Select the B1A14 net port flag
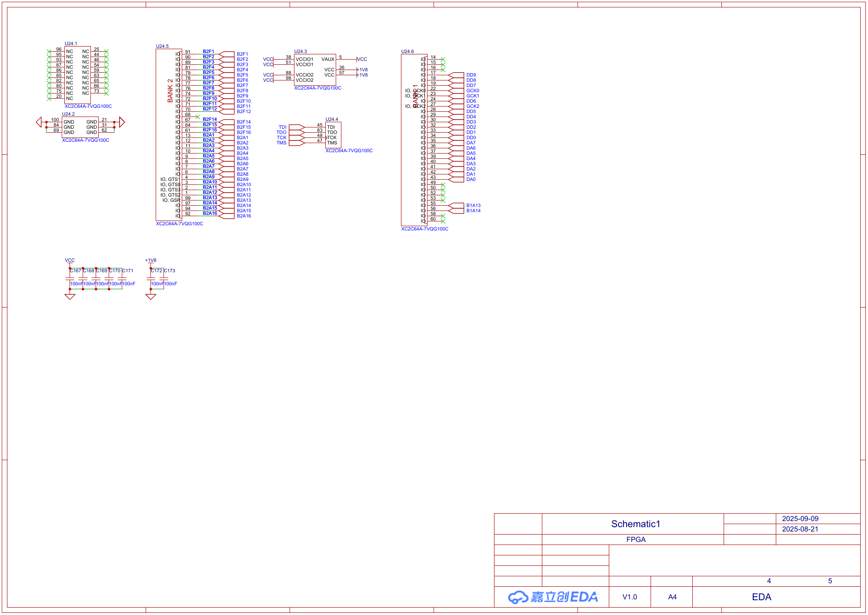868x615 pixels. (456, 211)
